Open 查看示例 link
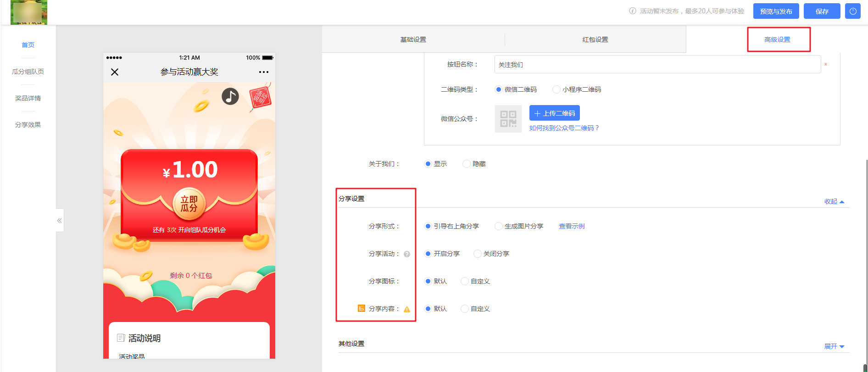This screenshot has width=868, height=372. pos(572,226)
